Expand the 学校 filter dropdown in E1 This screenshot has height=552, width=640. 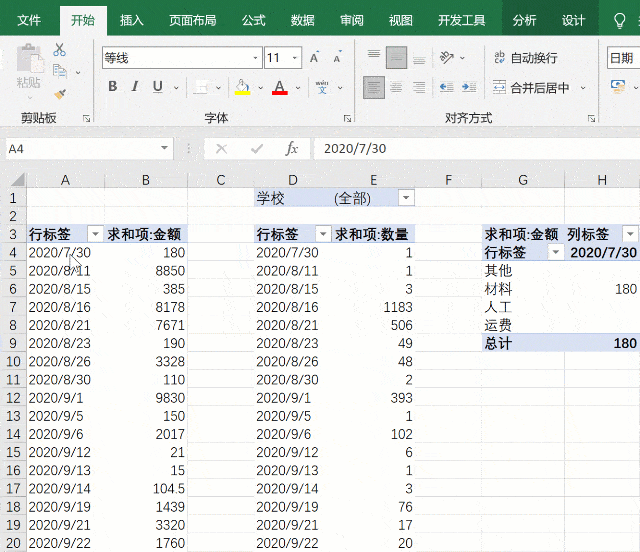tap(405, 198)
